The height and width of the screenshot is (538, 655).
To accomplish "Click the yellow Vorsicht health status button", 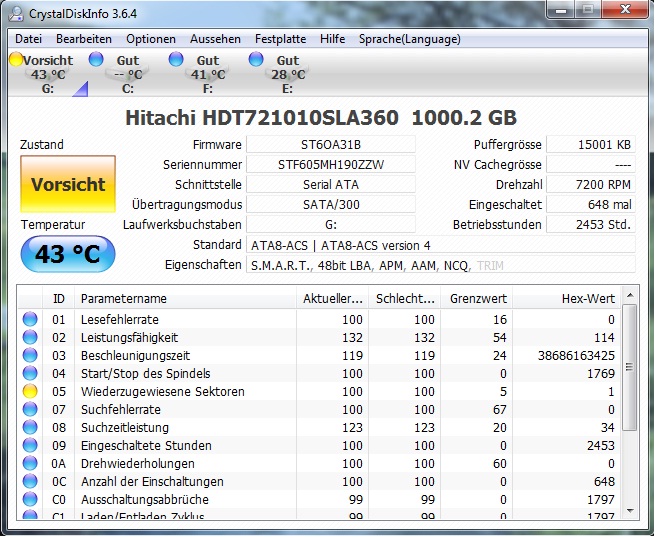I will [68, 184].
